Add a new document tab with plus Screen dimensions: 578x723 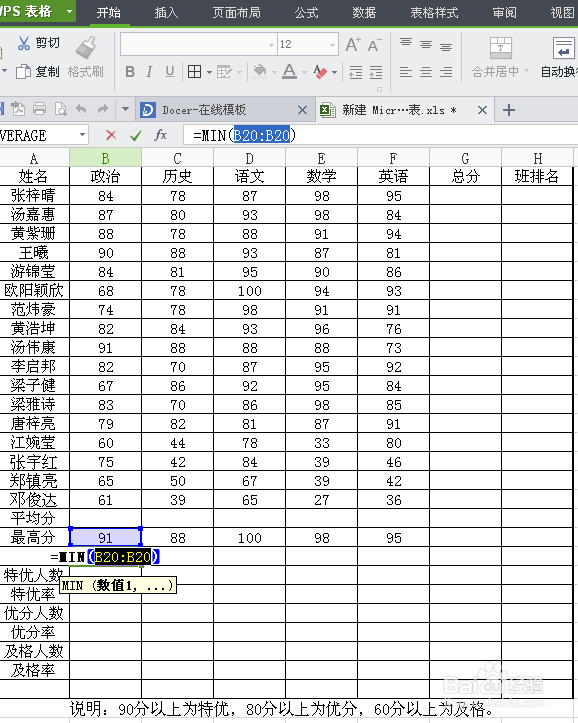click(x=509, y=110)
